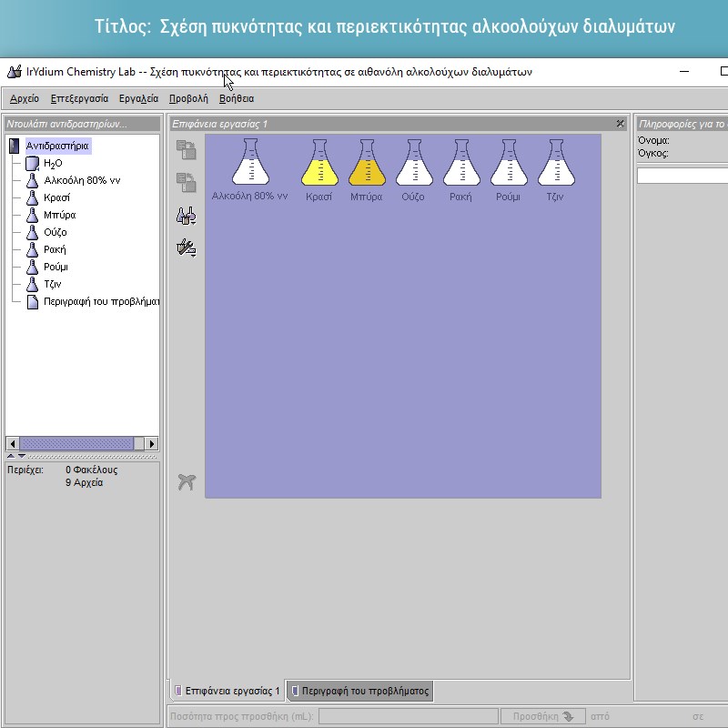The height and width of the screenshot is (728, 728).
Task: Click the Αντιδραστήρια cabinet root icon
Action: [x=15, y=146]
